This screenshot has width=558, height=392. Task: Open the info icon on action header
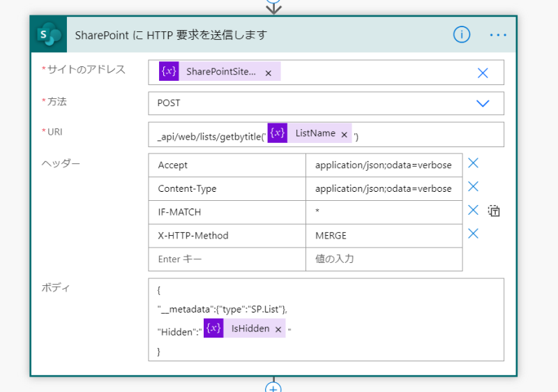tap(462, 34)
